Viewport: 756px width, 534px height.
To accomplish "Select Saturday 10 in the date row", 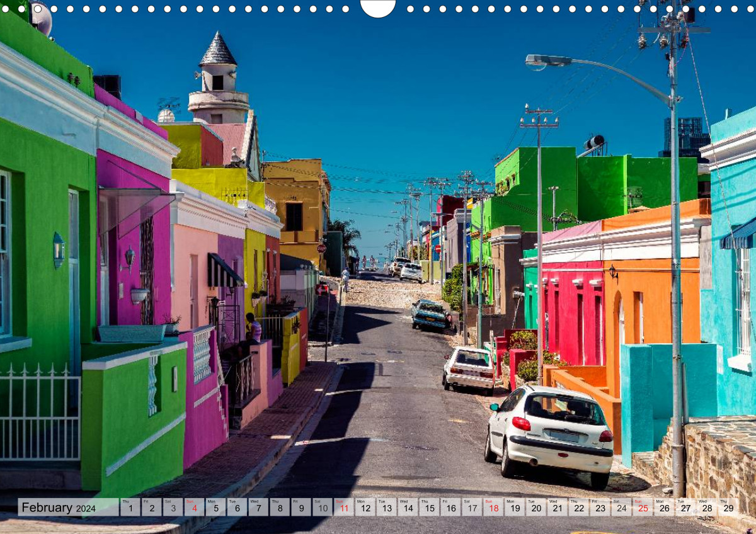I will (x=323, y=508).
